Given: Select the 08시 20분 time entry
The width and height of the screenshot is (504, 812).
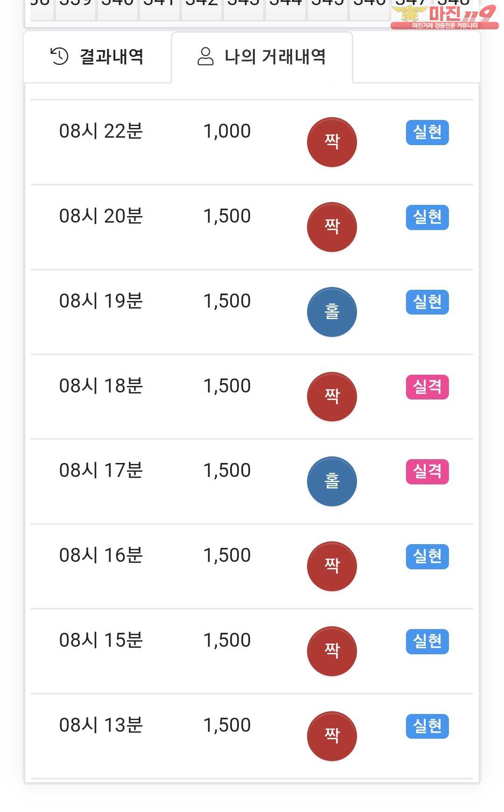Looking at the screenshot, I should tap(101, 216).
